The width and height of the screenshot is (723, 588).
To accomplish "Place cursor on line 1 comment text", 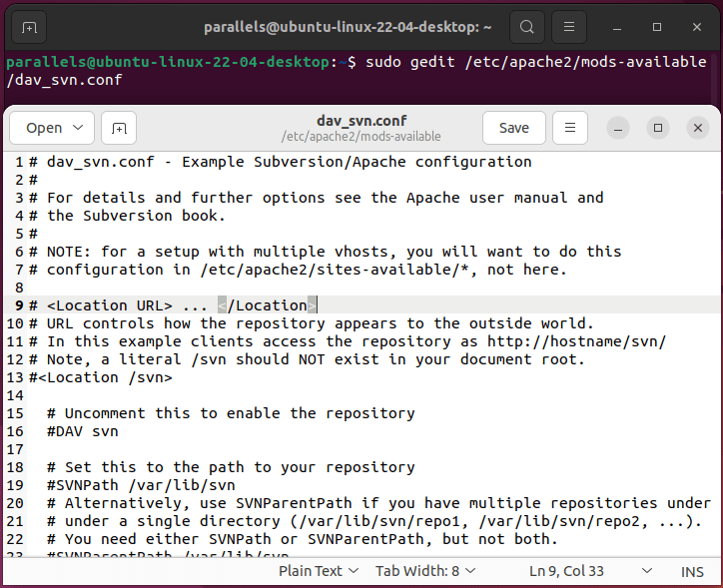I will pos(281,162).
